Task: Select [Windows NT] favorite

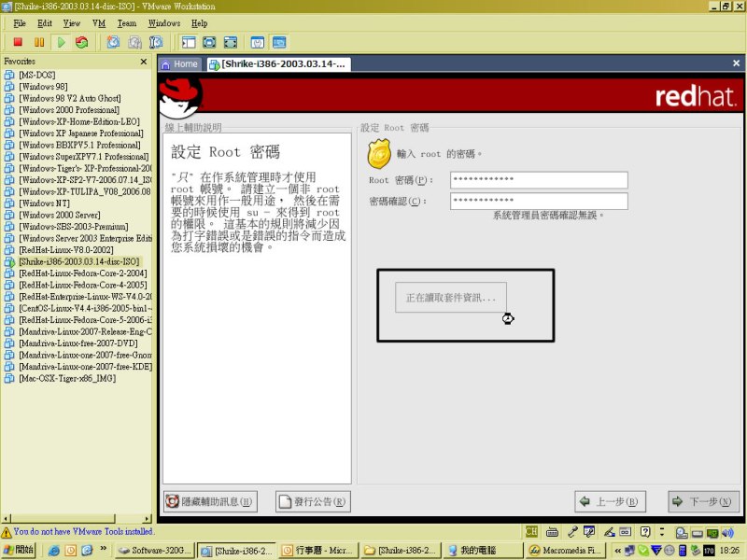Action: coord(44,203)
